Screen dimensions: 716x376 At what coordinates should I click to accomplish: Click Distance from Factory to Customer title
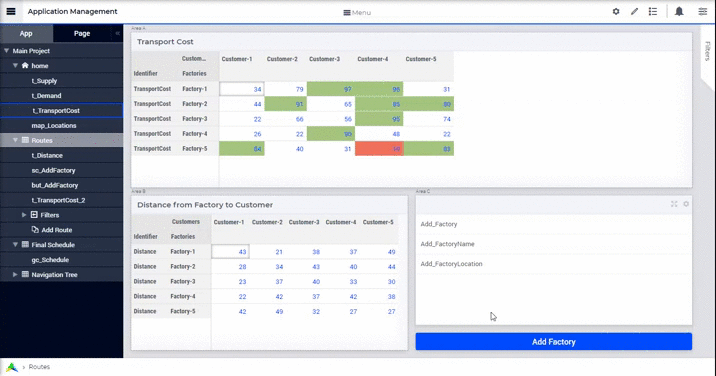[205, 205]
